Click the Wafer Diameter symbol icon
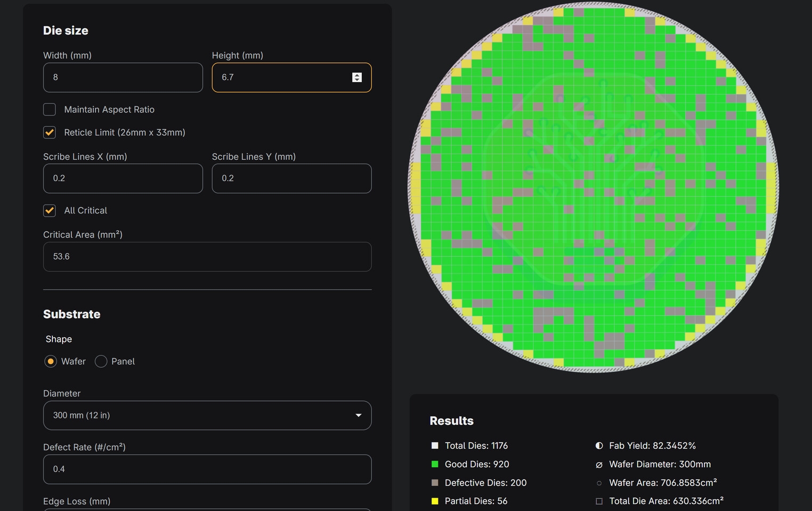 point(599,465)
